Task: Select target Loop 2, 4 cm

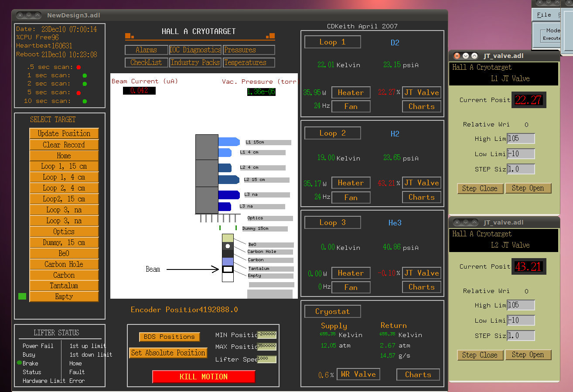Action: point(64,188)
